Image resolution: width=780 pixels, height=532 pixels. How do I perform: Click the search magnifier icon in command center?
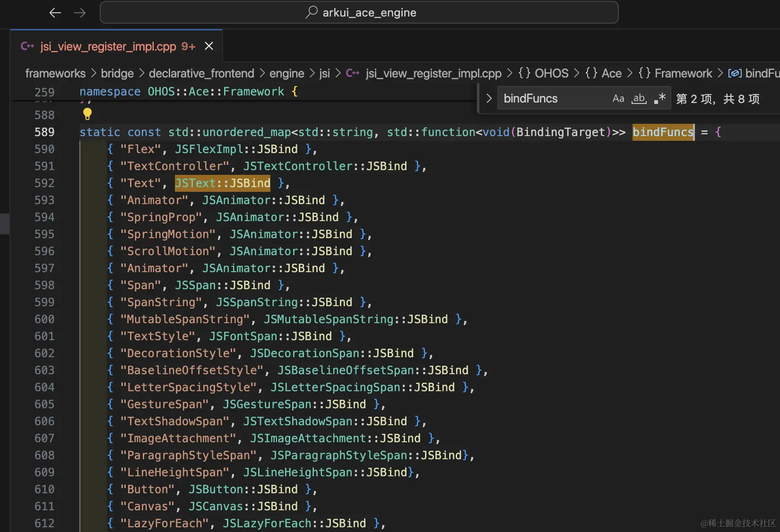click(x=311, y=12)
